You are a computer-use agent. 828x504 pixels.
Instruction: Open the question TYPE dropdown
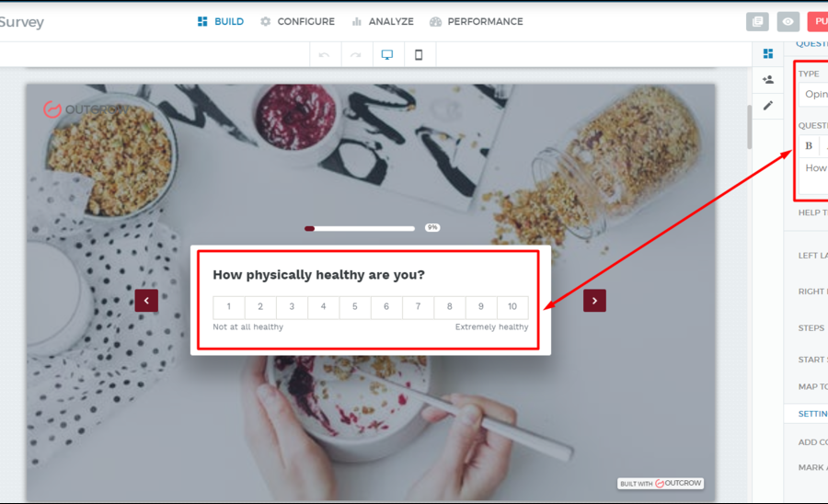coord(813,95)
